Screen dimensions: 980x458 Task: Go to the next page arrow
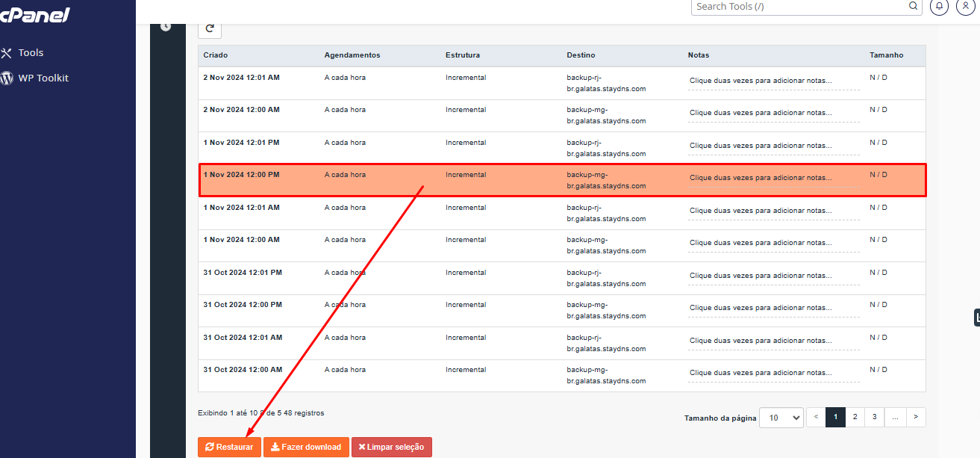coord(916,417)
